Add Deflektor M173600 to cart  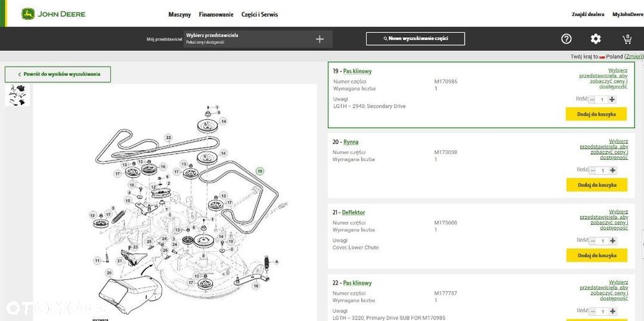click(597, 255)
